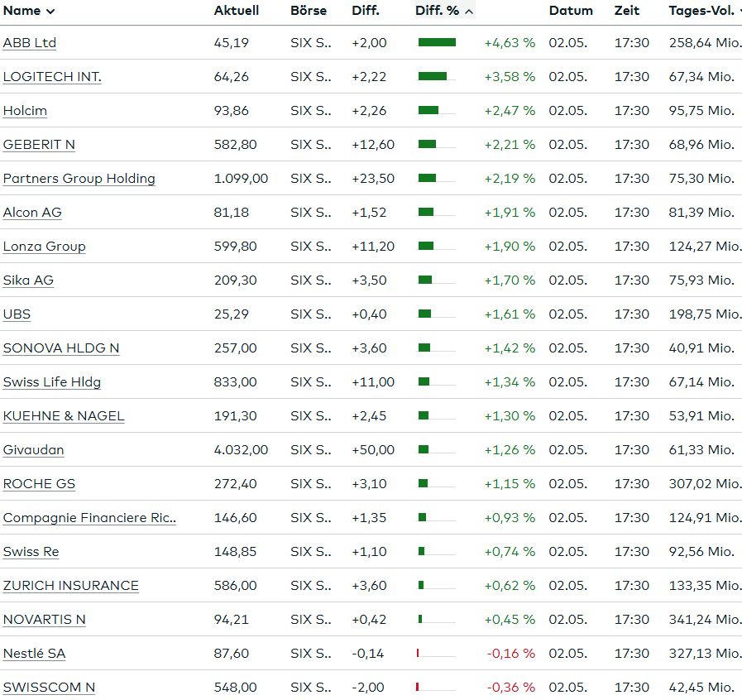Click the +50,00 diff for Givaudan
Image resolution: width=742 pixels, height=700 pixels.
point(373,449)
